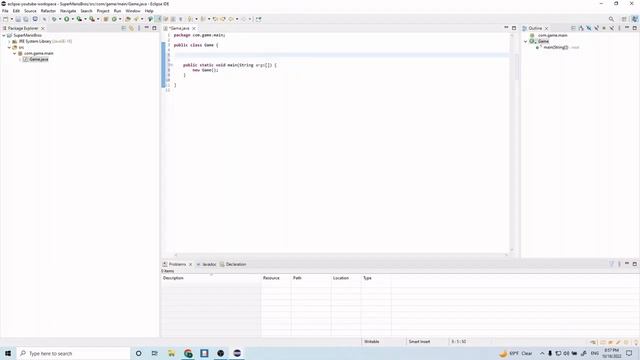640x360 pixels.
Task: Click the New Java Class icon
Action: coord(114,19)
